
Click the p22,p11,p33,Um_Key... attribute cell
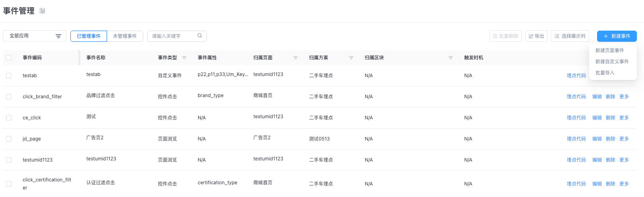point(223,74)
